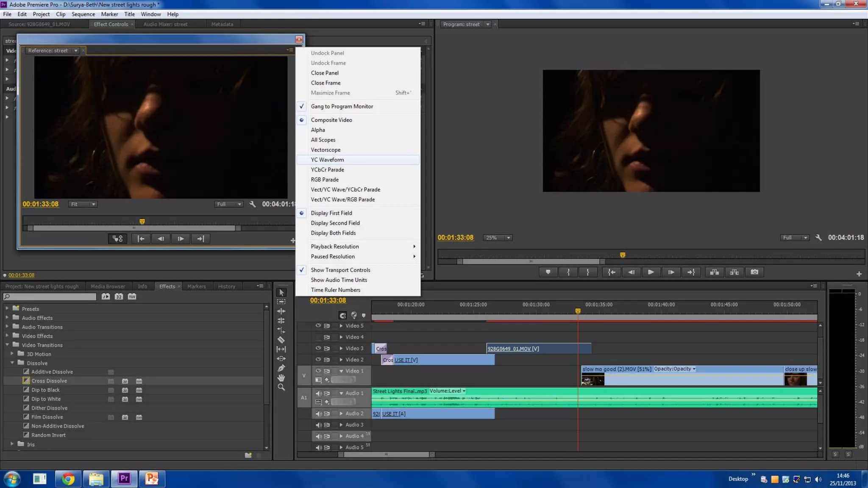Screen dimensions: 868x488
Task: Select the Cross Dissolve transition
Action: point(49,381)
